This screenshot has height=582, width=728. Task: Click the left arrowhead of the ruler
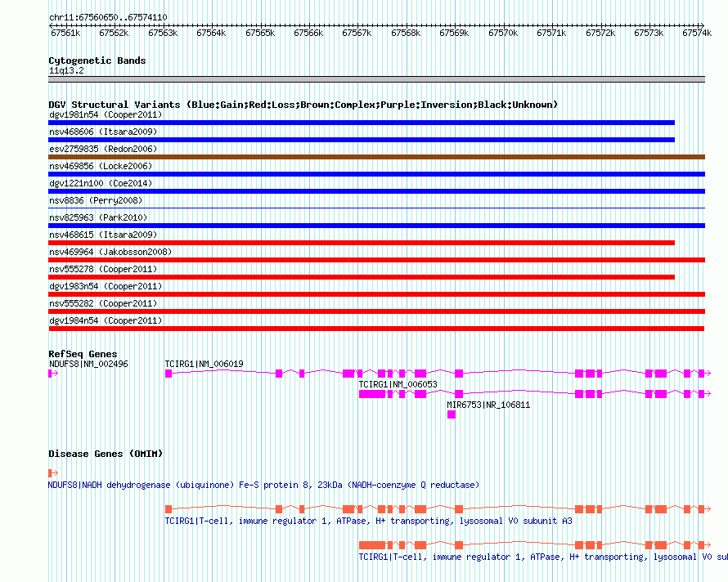(51, 25)
